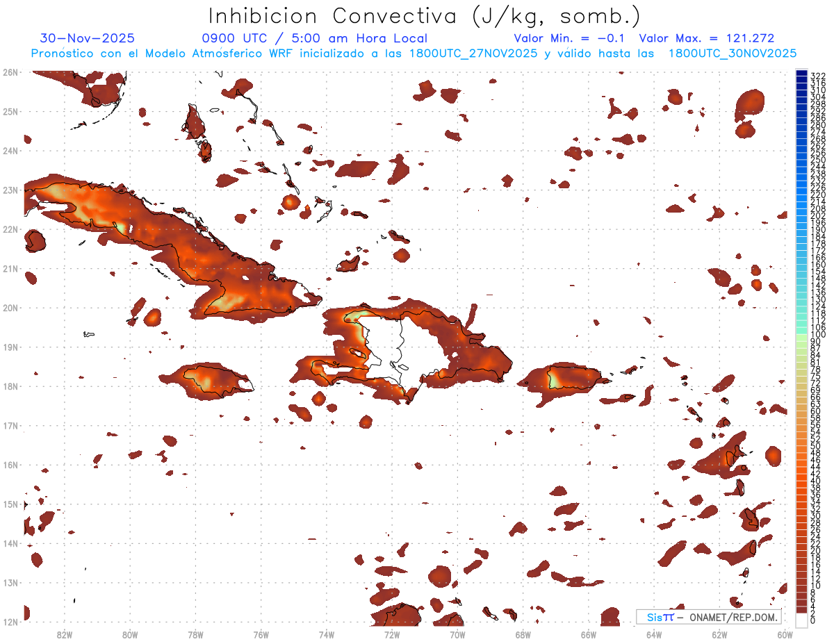Click the 19N latitude axis label
Image resolution: width=834 pixels, height=644 pixels.
click(10, 347)
